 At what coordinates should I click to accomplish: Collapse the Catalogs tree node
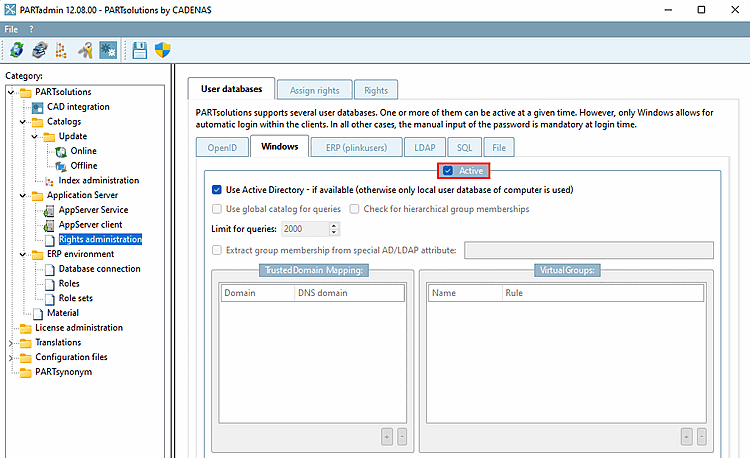[x=22, y=122]
